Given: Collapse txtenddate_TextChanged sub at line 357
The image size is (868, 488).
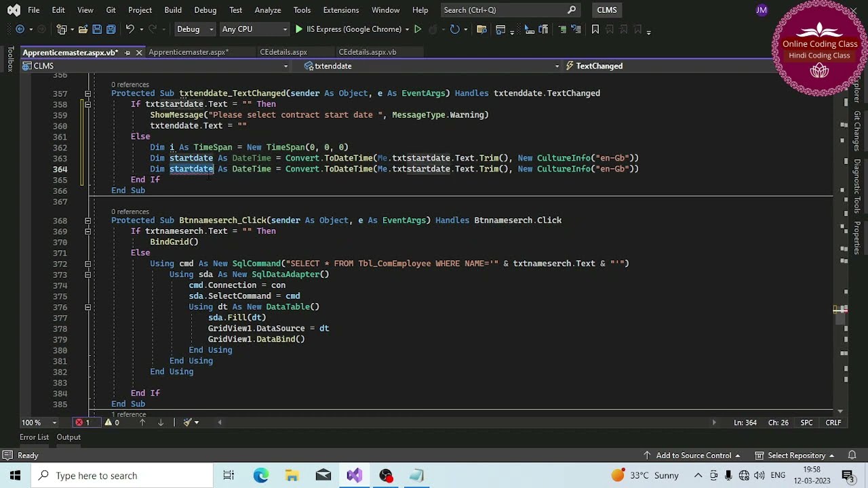Looking at the screenshot, I should point(87,94).
